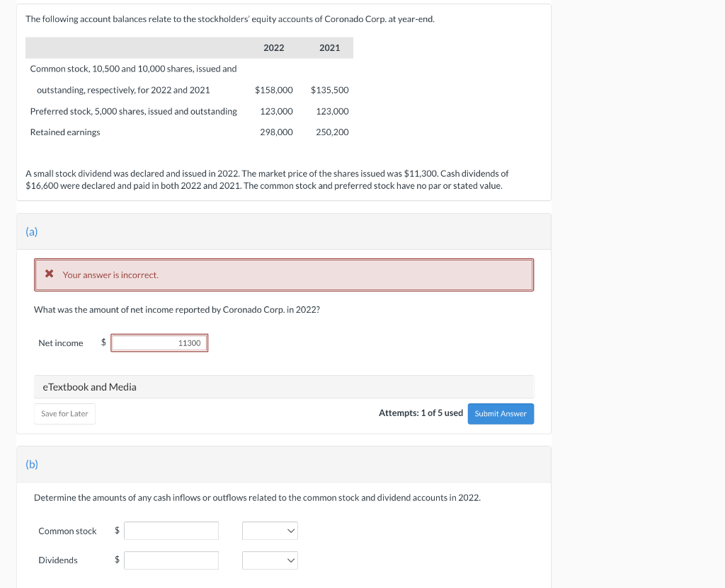Click the 250,200 retained earnings value
Screen dimensions: 725x588
[333, 132]
